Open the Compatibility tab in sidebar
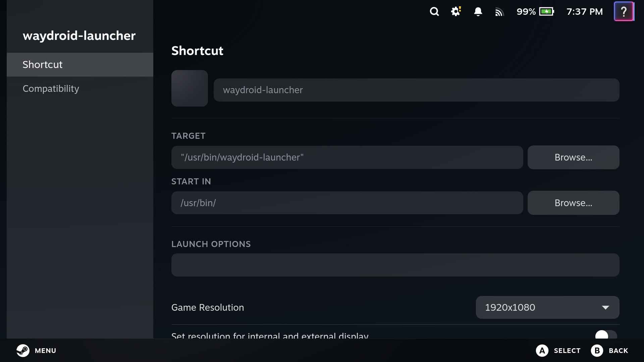Screen dimensions: 644x362 tap(51, 88)
